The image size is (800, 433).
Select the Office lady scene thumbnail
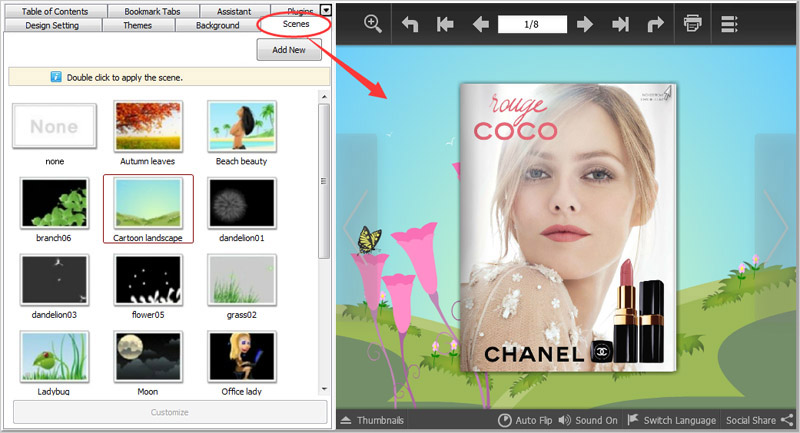[242, 356]
